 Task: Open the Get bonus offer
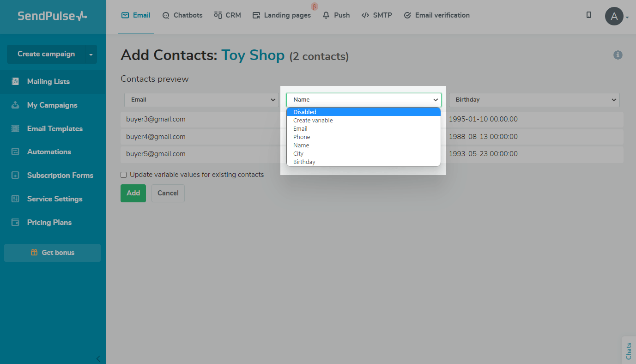52,253
